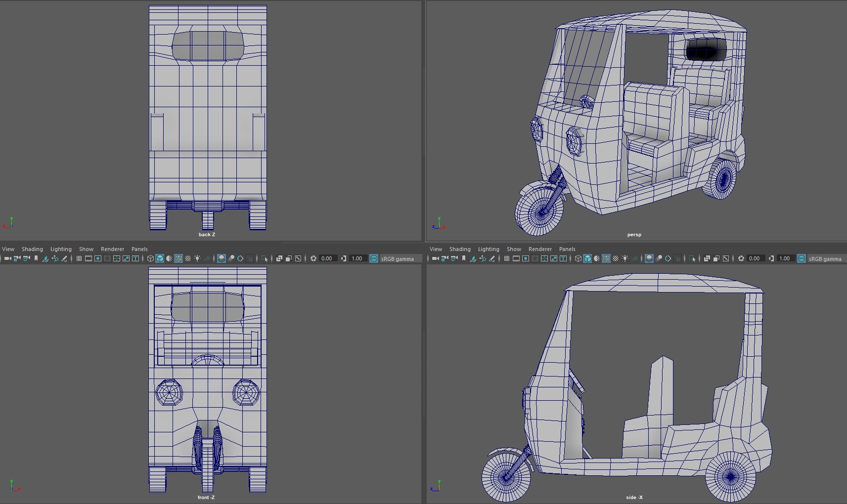Open Panels menu in right panel

[x=567, y=249]
